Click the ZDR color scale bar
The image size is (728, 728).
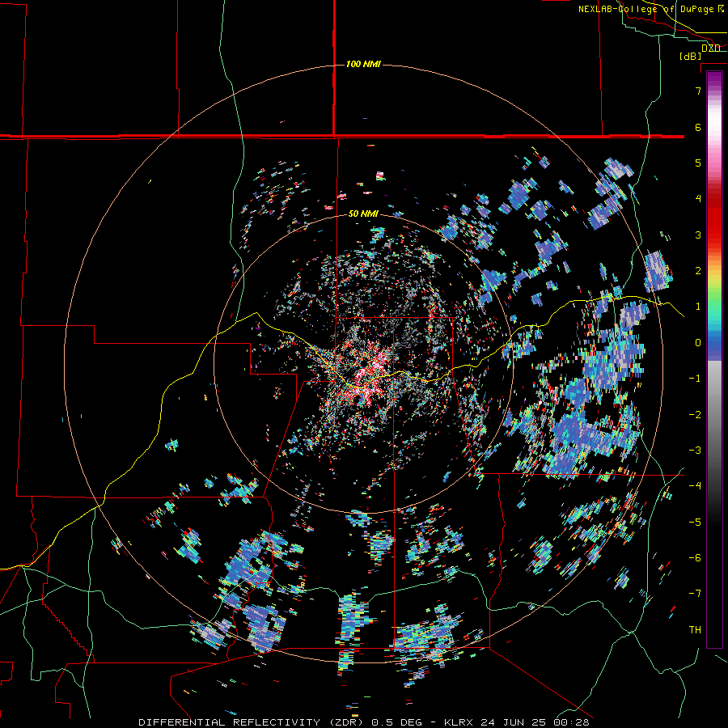coord(714,359)
